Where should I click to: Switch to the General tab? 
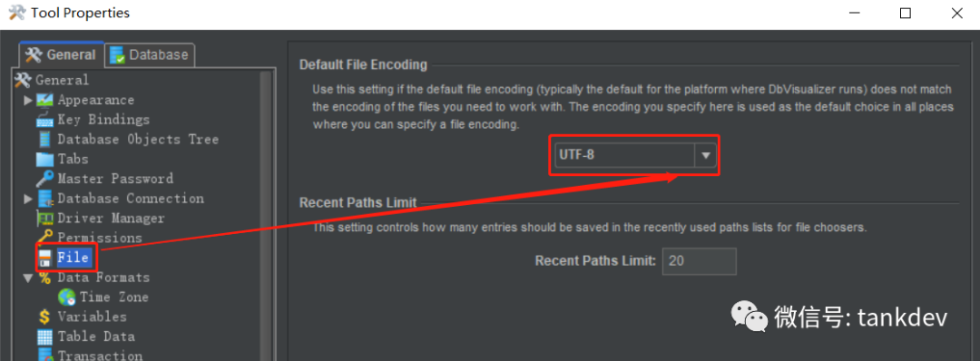pos(62,54)
